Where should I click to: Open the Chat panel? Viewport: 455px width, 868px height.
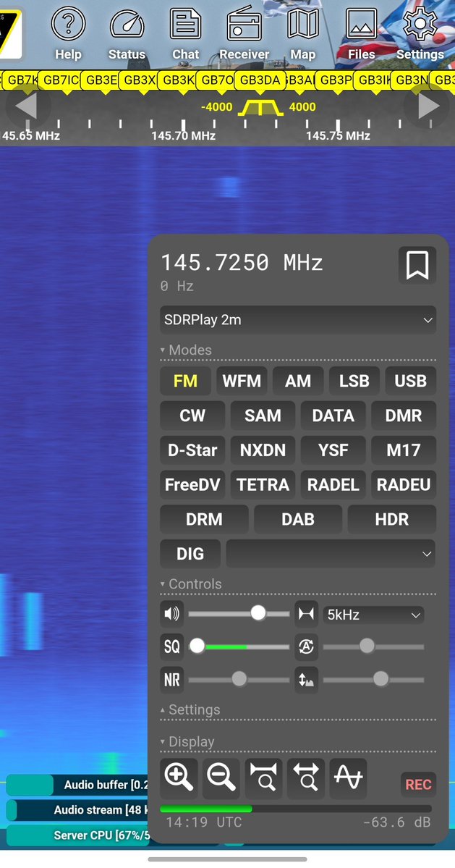[185, 33]
